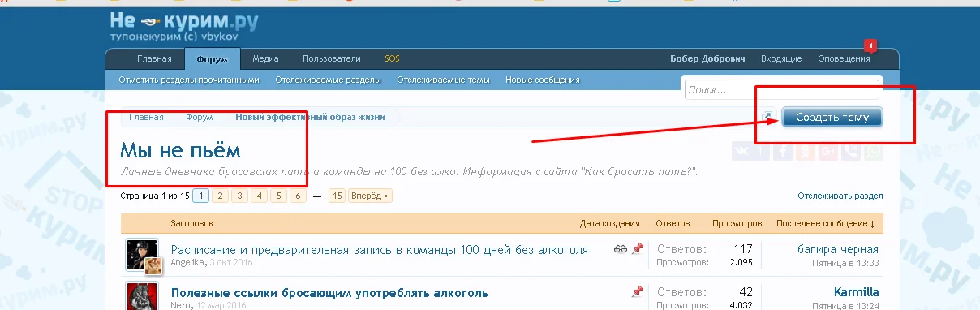Screen dimensions: 980x310
Task: Click the watched glasses icon on Расписание thread
Action: coord(621,248)
